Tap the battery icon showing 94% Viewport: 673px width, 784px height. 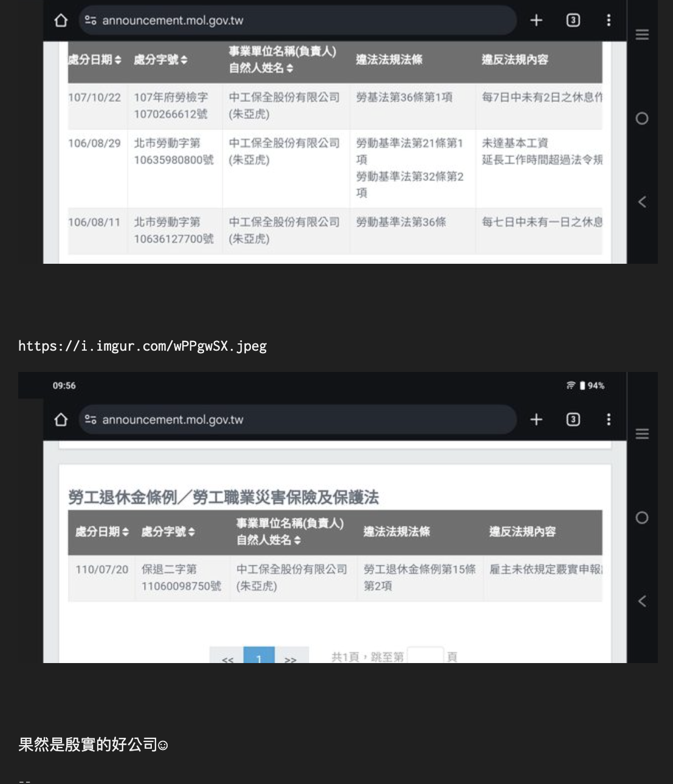coord(582,385)
